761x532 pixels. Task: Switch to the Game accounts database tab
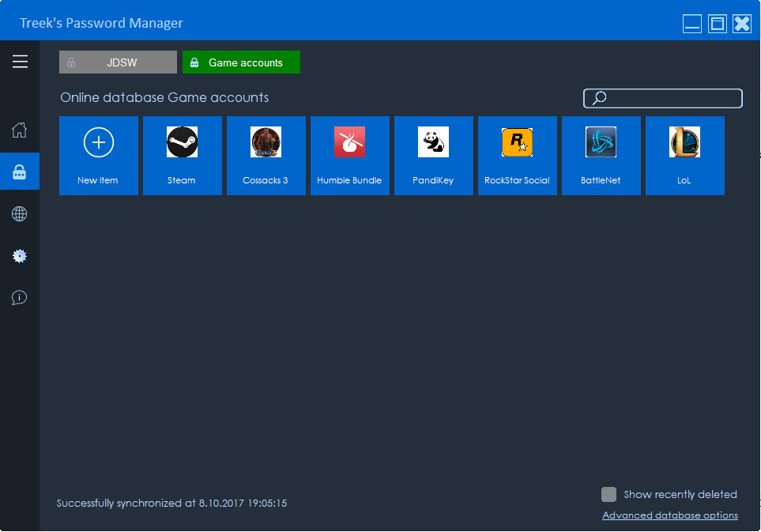click(x=241, y=62)
